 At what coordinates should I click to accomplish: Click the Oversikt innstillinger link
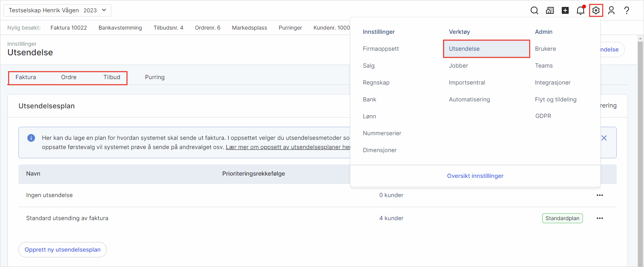(x=475, y=176)
